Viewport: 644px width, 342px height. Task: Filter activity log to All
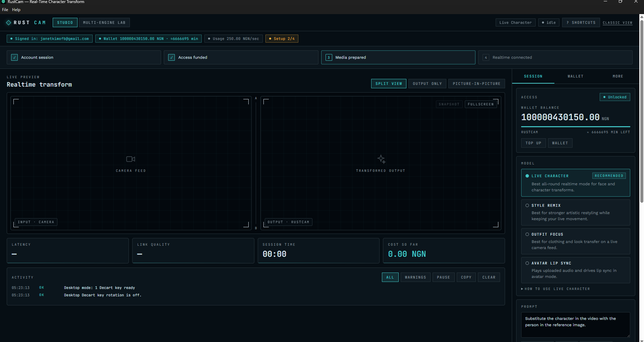390,277
